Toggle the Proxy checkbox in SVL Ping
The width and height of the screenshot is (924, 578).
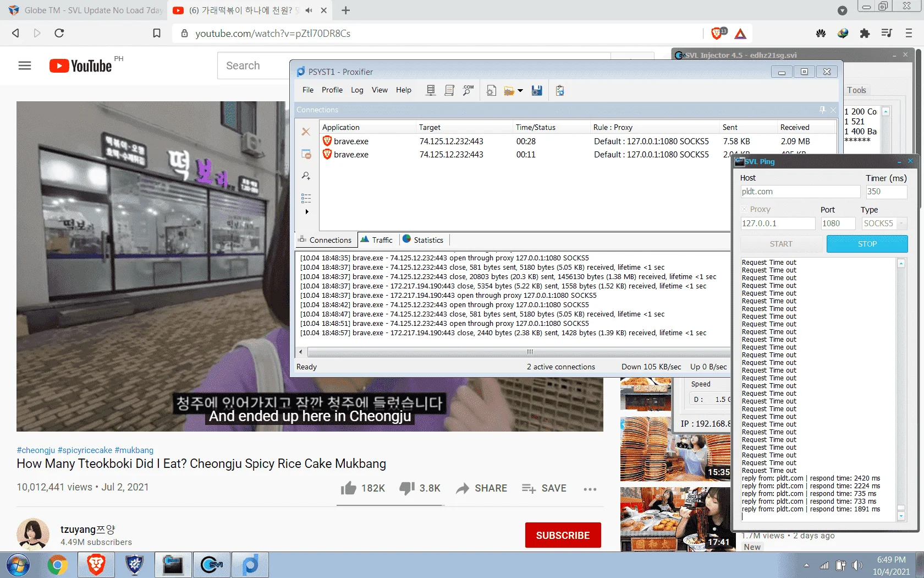[744, 209]
